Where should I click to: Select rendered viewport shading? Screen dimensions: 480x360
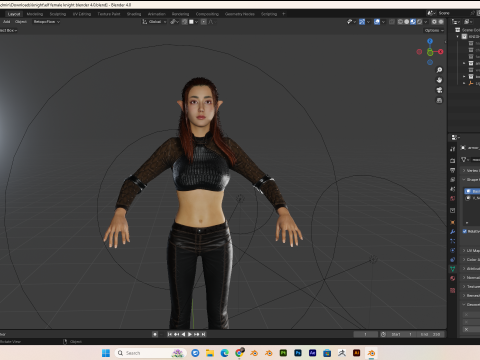coord(419,22)
